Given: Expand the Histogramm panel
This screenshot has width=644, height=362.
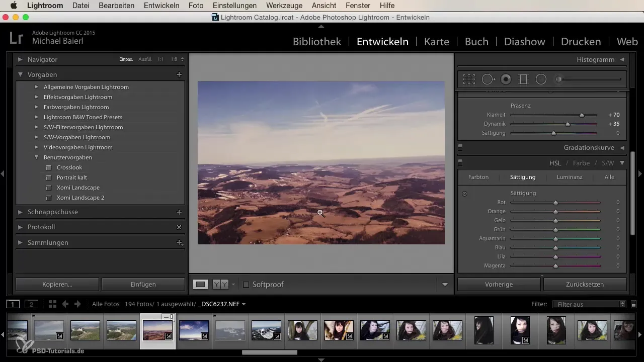Looking at the screenshot, I should point(622,59).
